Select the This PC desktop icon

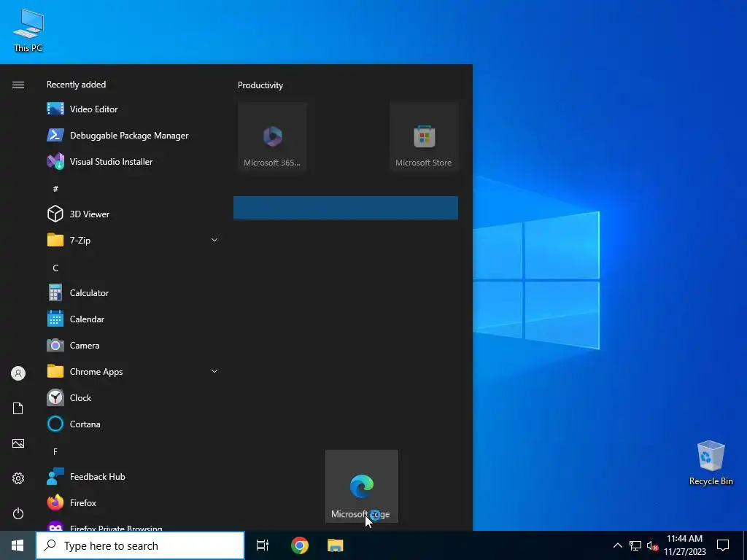(x=28, y=31)
